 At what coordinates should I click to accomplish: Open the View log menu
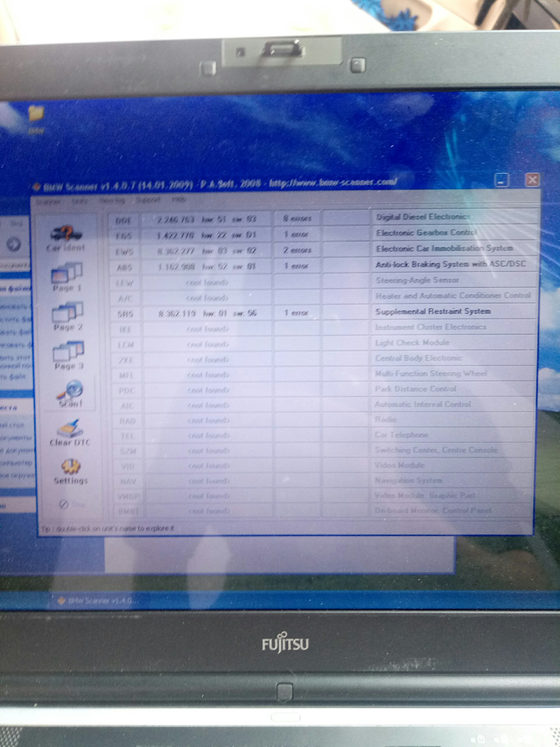coord(112,200)
